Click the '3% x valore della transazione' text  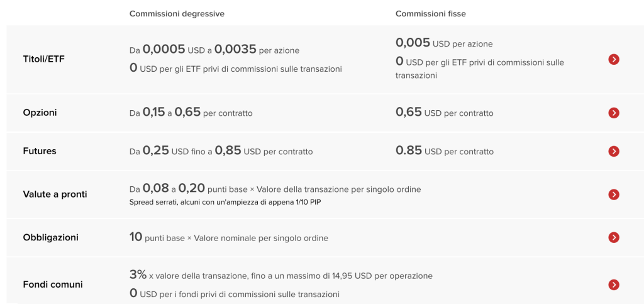point(280,275)
